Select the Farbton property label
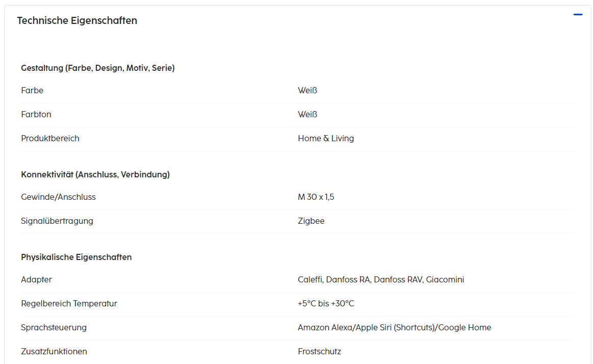Viewport: 593px width, 364px height. point(36,114)
